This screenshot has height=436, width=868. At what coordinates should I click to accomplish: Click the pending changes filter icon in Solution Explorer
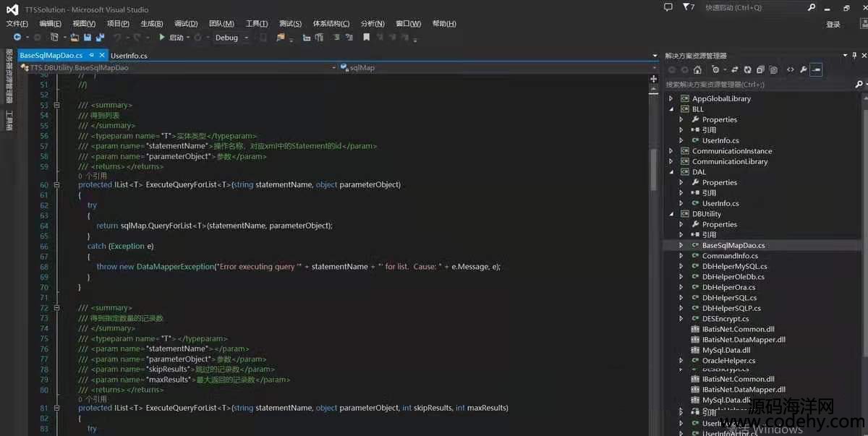716,70
